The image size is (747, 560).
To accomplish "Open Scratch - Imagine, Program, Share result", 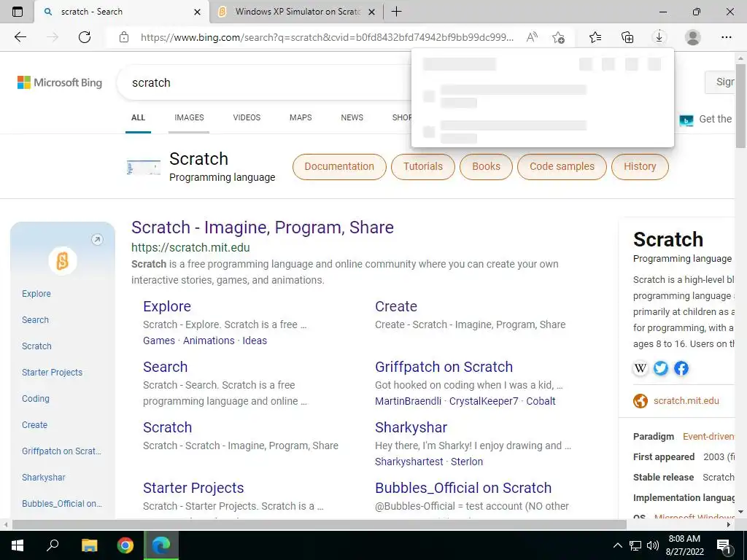I will click(263, 227).
